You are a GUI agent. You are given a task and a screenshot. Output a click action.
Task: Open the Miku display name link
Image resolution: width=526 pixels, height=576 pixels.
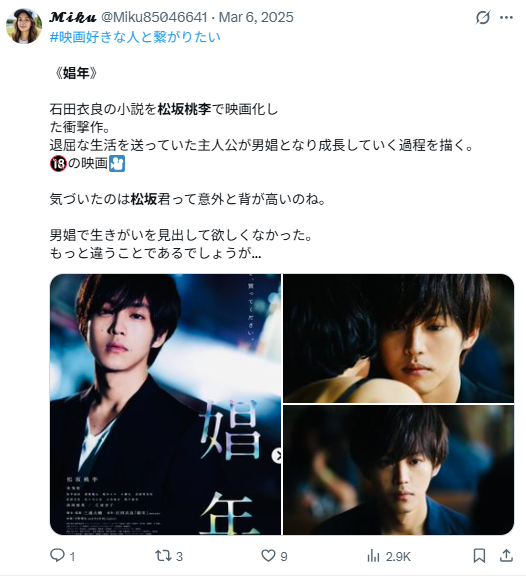[73, 17]
